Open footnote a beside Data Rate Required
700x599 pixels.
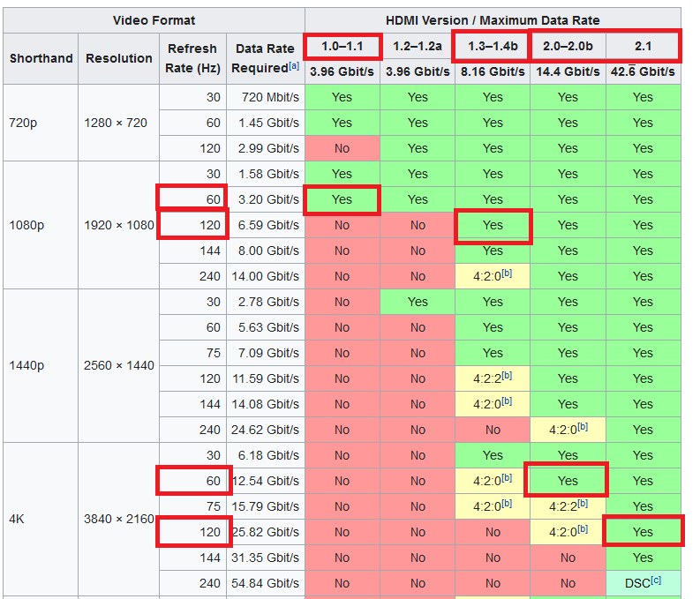point(293,66)
